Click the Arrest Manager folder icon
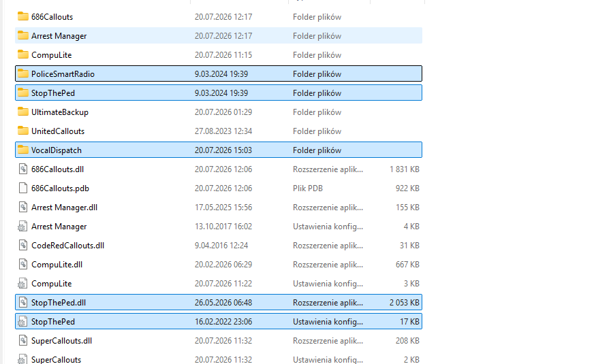The image size is (596, 364). point(22,35)
